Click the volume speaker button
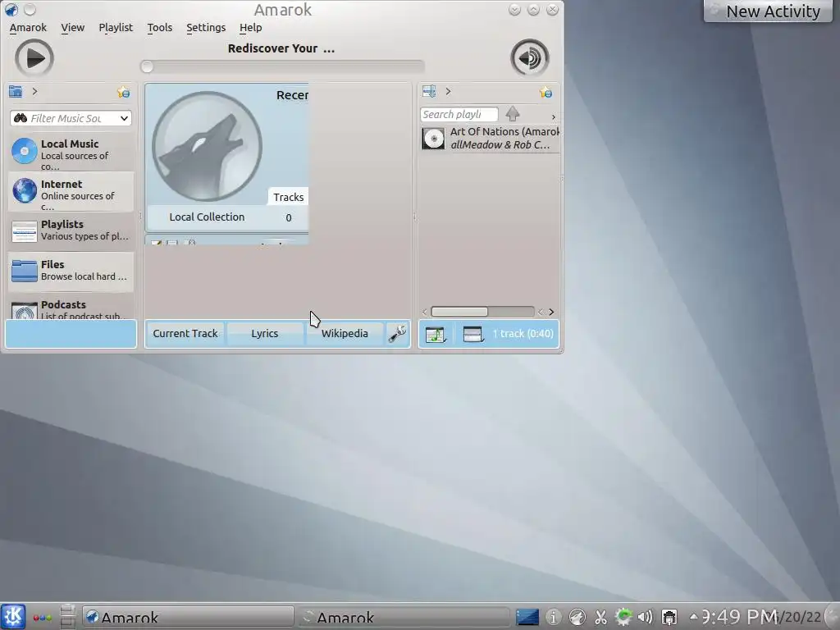The width and height of the screenshot is (840, 630). [529, 58]
